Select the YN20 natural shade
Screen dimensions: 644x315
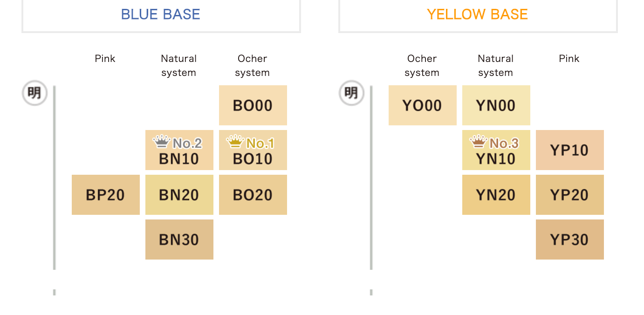496,195
